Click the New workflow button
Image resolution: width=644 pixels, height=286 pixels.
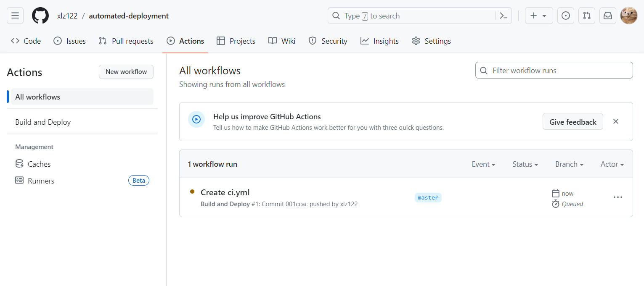[126, 72]
